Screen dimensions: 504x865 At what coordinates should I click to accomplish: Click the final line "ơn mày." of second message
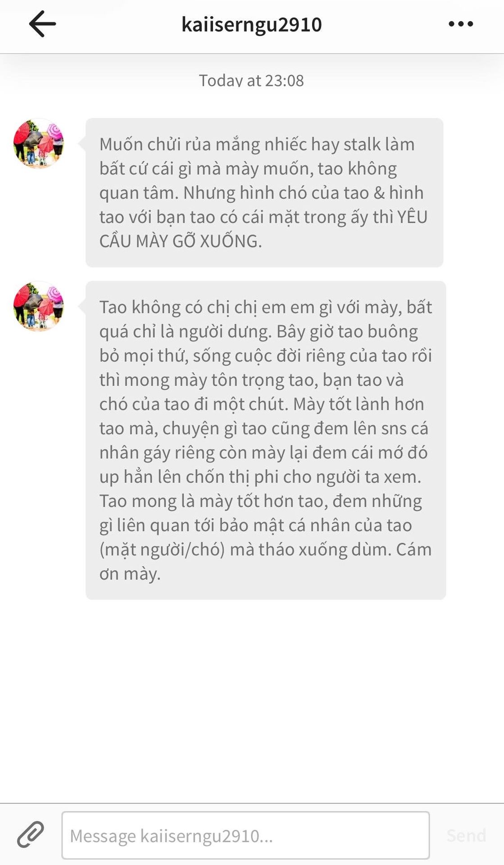130,574
